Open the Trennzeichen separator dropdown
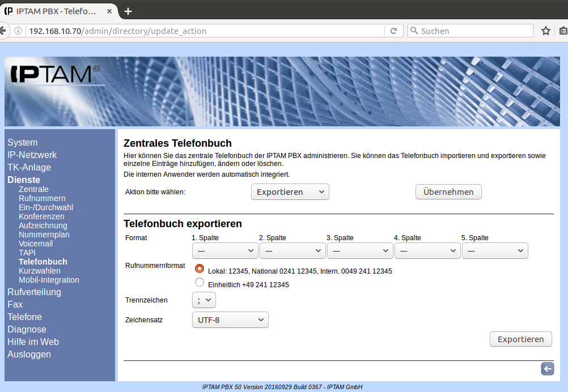This screenshot has height=392, width=568. pyautogui.click(x=204, y=300)
